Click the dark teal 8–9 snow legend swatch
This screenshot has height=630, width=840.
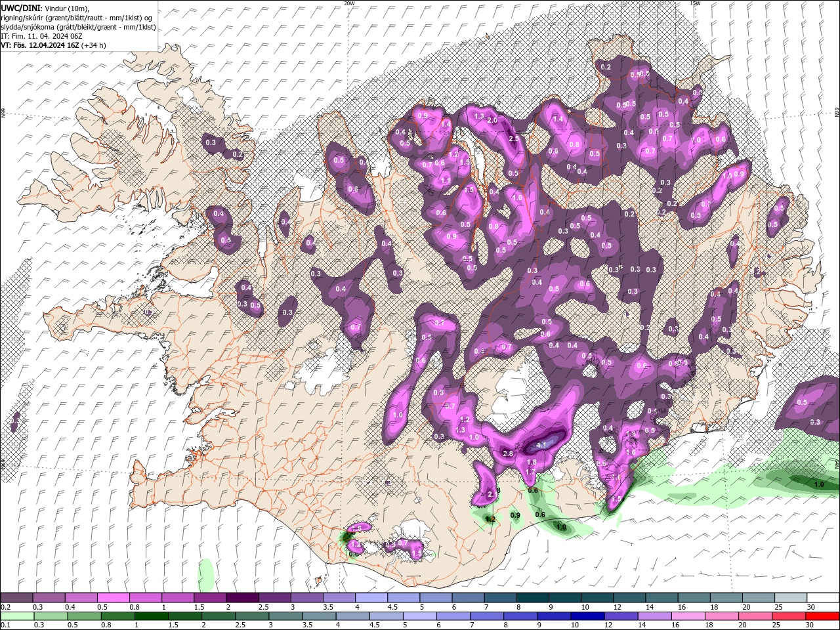[533, 598]
